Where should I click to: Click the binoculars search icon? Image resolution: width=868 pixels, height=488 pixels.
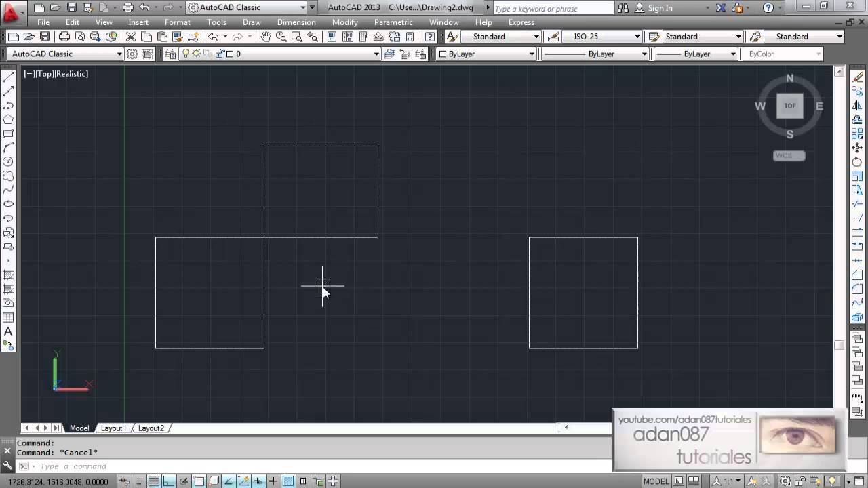(625, 8)
